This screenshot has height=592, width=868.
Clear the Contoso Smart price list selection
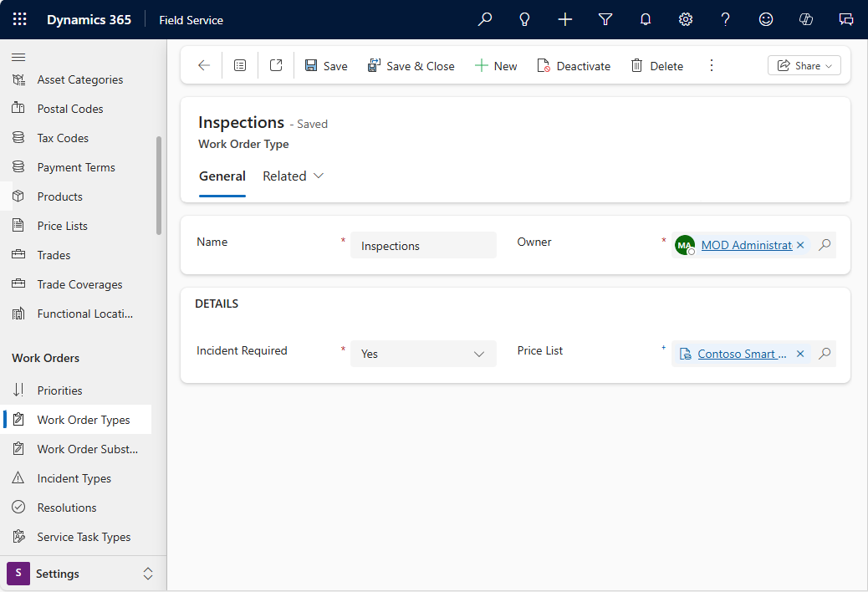800,353
